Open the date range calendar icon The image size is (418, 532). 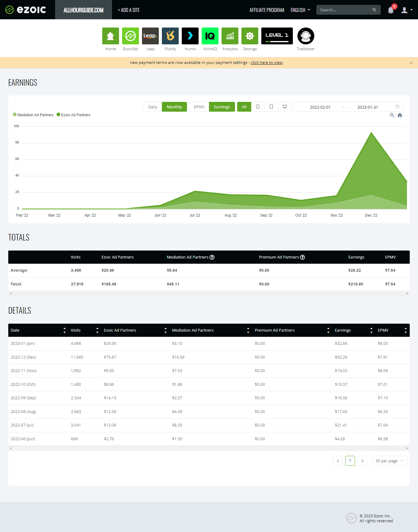click(x=397, y=107)
